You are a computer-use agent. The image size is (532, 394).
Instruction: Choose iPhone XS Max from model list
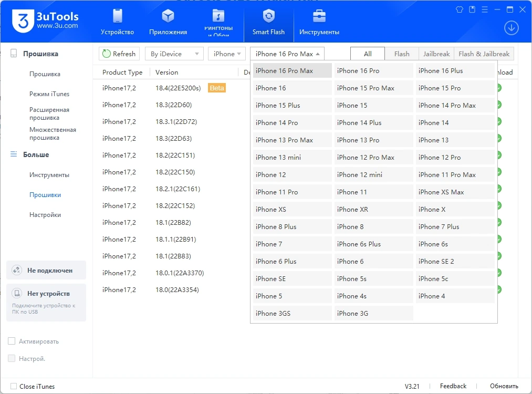pos(455,192)
